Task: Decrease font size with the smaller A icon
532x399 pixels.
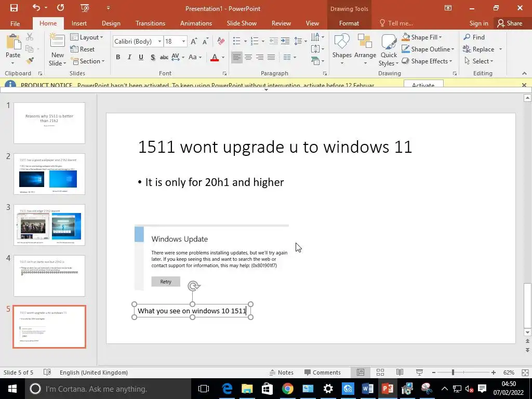Action: coord(205,42)
